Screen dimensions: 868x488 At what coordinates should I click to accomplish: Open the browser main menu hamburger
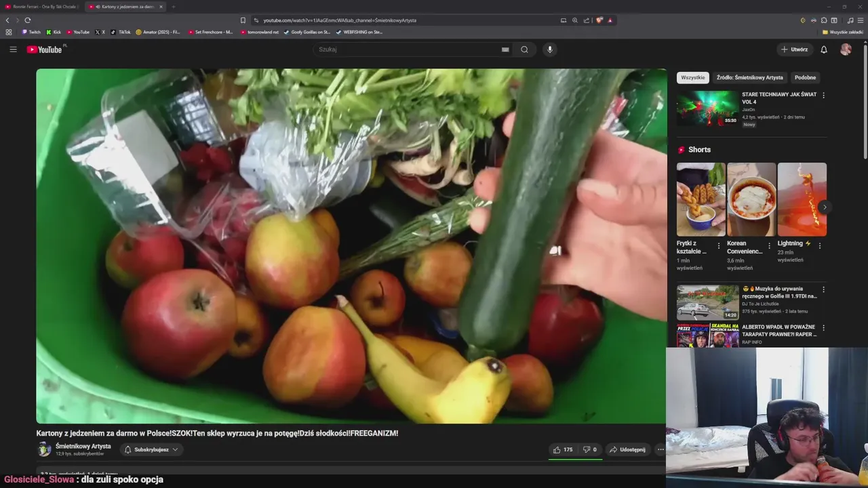coord(861,20)
